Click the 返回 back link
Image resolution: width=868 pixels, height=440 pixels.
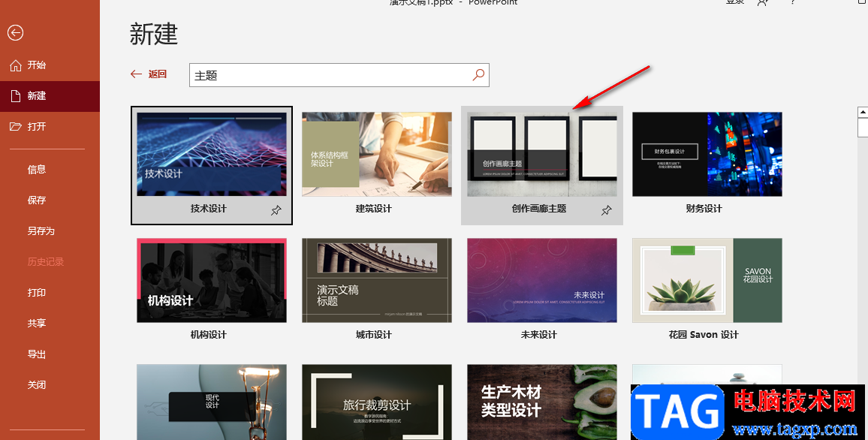pyautogui.click(x=157, y=74)
